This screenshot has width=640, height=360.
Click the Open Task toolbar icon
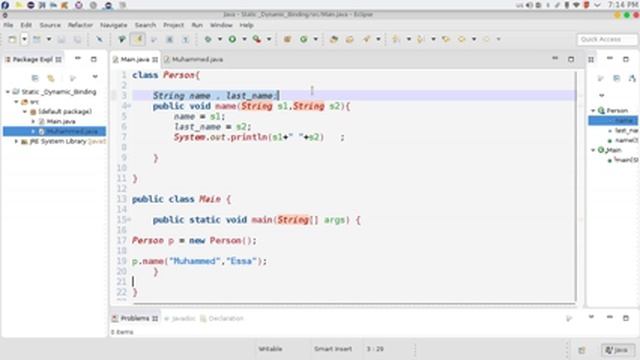350,39
